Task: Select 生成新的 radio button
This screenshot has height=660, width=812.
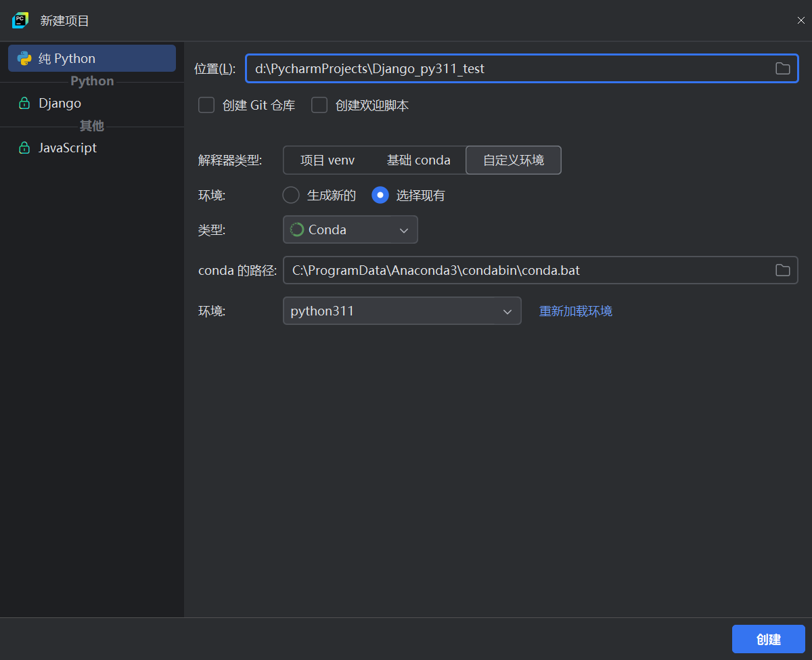Action: [x=291, y=195]
